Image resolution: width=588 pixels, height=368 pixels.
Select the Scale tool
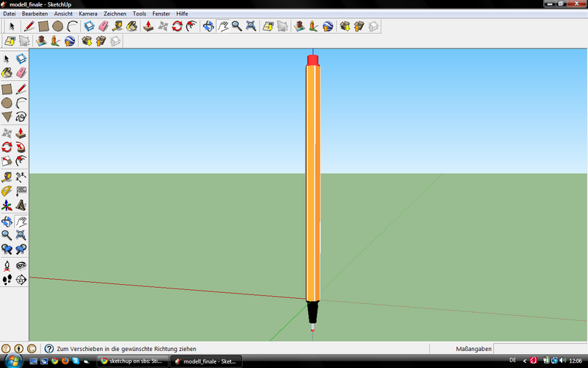(7, 161)
